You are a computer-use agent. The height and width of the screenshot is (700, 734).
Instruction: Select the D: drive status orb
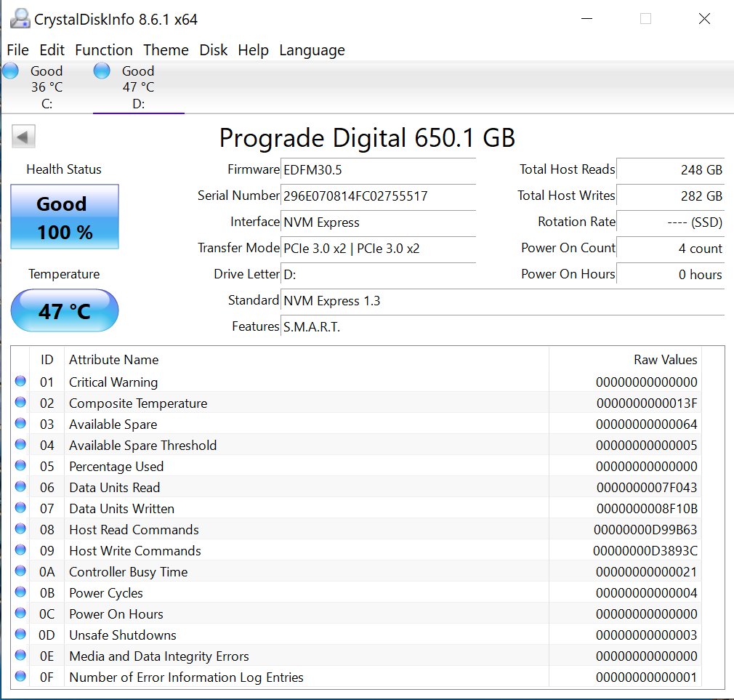click(102, 71)
